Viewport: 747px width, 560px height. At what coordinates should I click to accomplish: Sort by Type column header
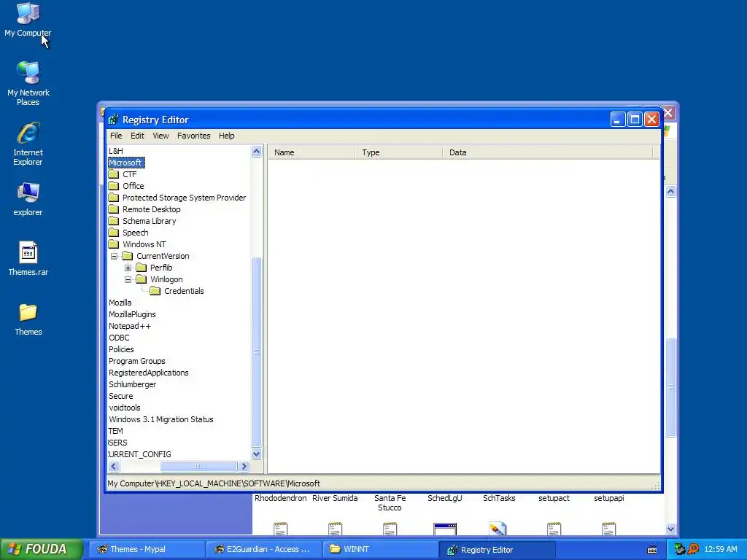[x=399, y=152]
